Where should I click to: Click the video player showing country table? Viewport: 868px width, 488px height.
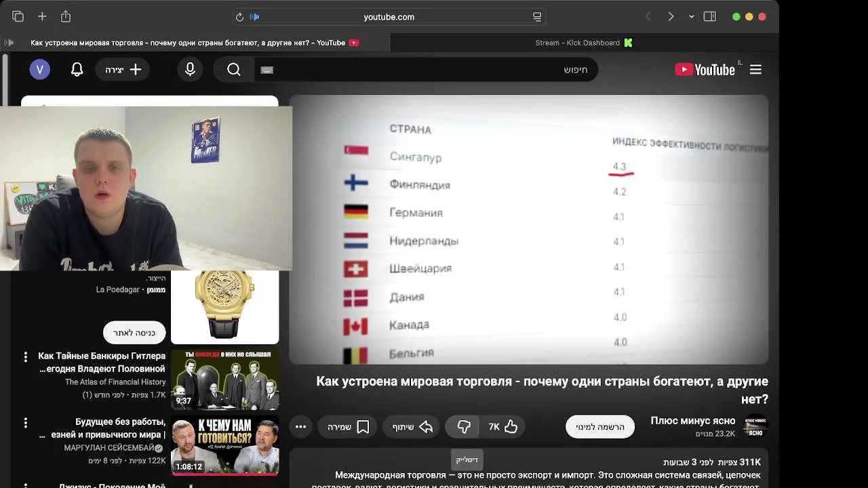coord(529,230)
